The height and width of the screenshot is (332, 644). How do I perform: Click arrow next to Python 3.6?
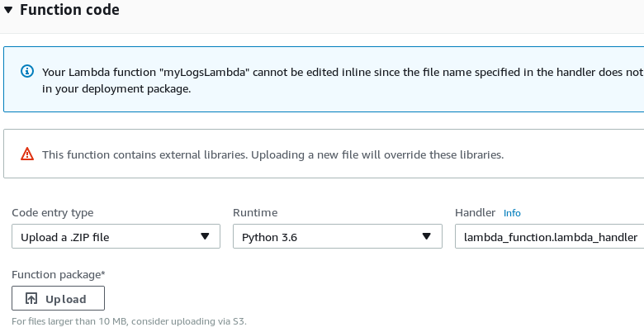427,237
